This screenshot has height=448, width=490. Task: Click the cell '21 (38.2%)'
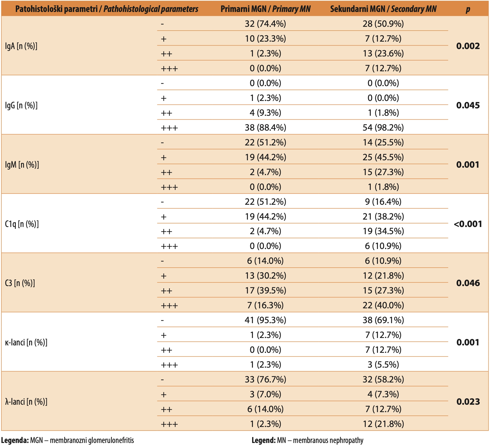[383, 216]
